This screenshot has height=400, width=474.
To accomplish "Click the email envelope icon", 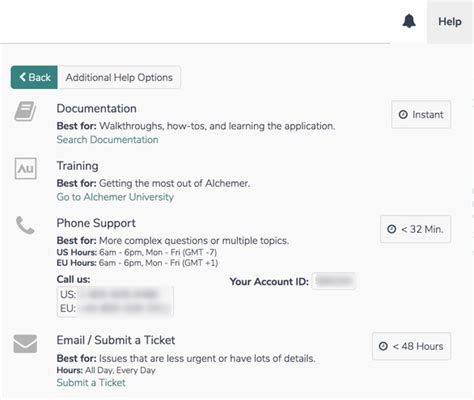I will click(x=25, y=344).
